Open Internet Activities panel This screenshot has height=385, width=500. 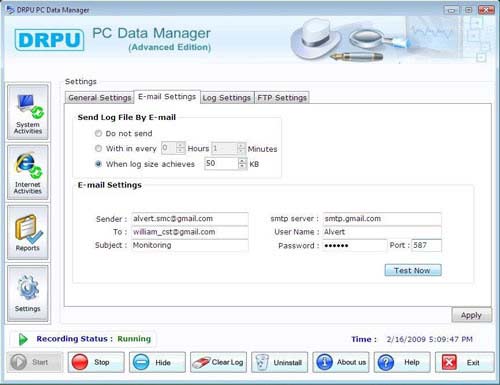tap(28, 172)
